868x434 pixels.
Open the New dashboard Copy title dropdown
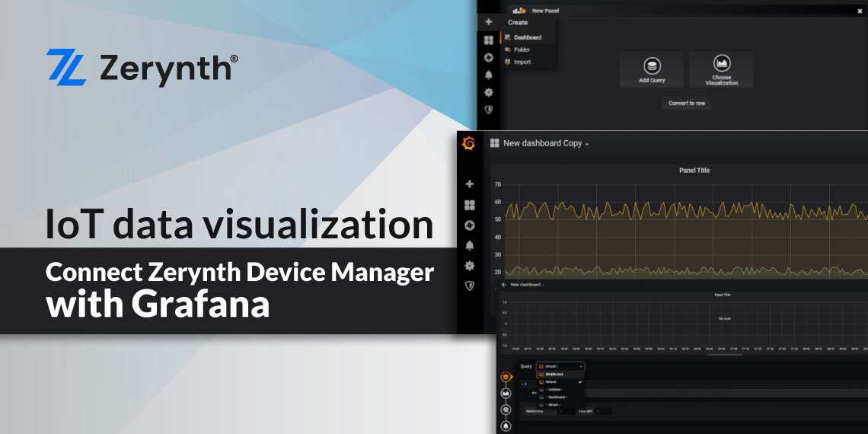point(546,143)
